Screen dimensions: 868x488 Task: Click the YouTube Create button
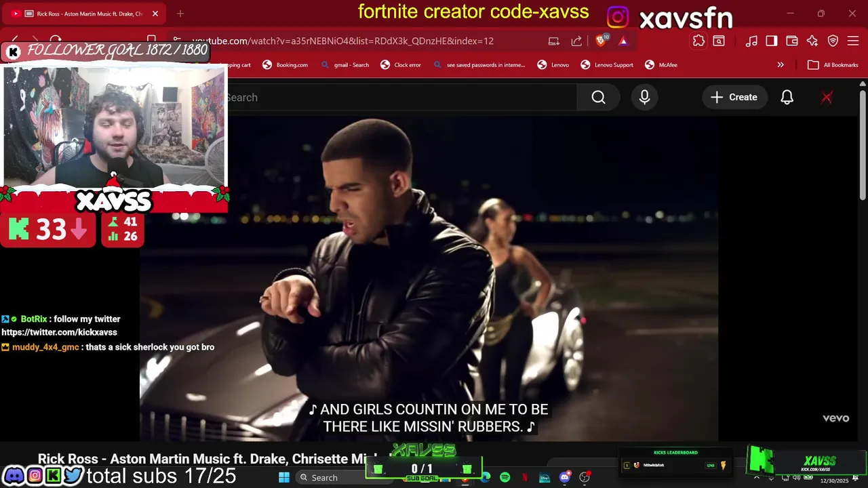734,98
